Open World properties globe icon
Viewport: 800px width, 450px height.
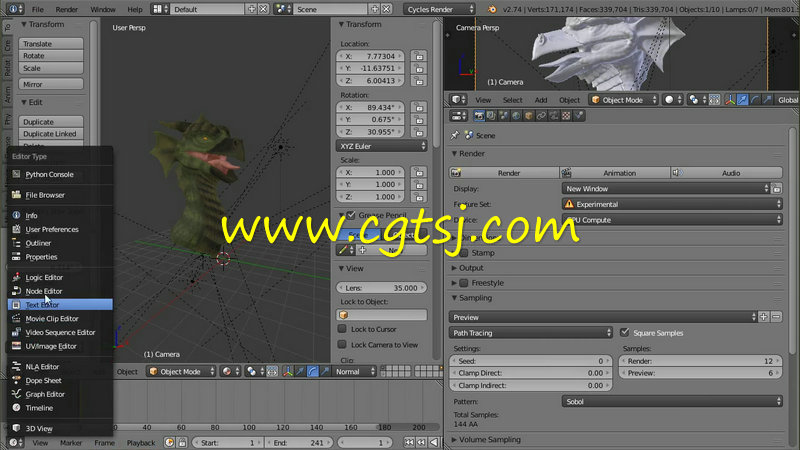click(516, 116)
